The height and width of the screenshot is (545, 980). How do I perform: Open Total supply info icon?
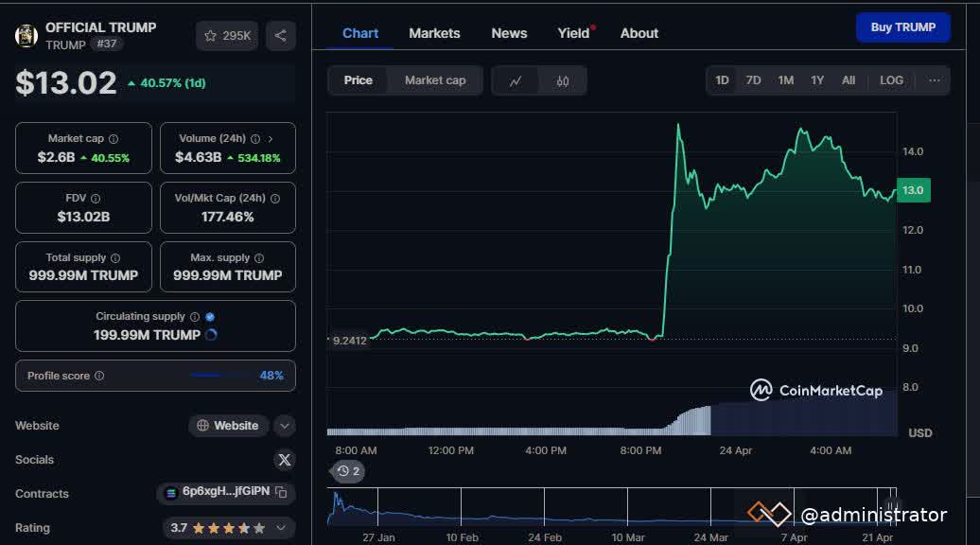[115, 257]
